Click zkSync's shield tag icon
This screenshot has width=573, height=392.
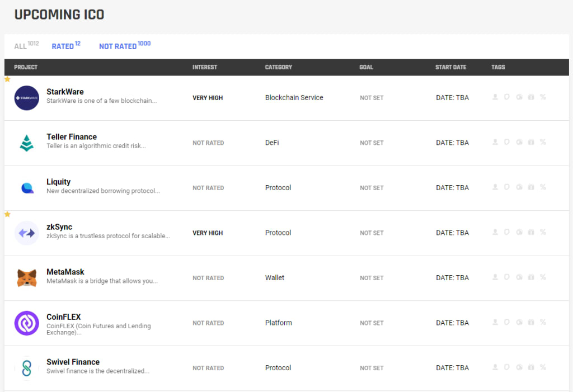point(507,232)
